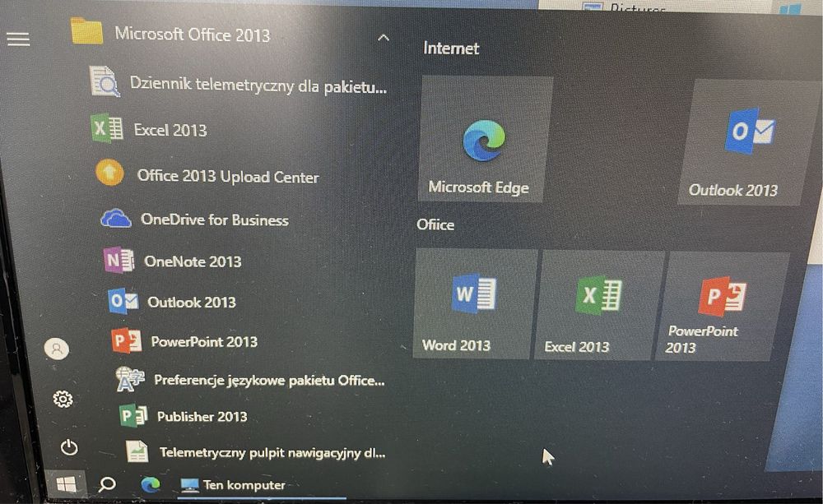Open the Dziennik telemetryczny icon in app list

point(105,81)
